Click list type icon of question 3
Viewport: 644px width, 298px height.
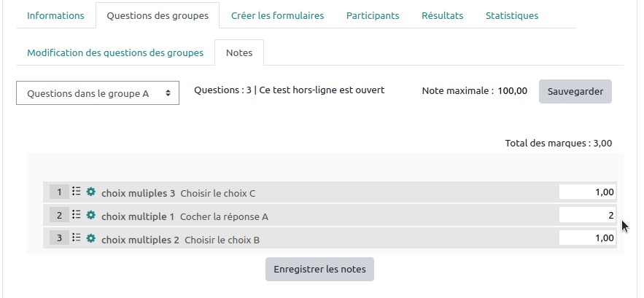click(77, 238)
